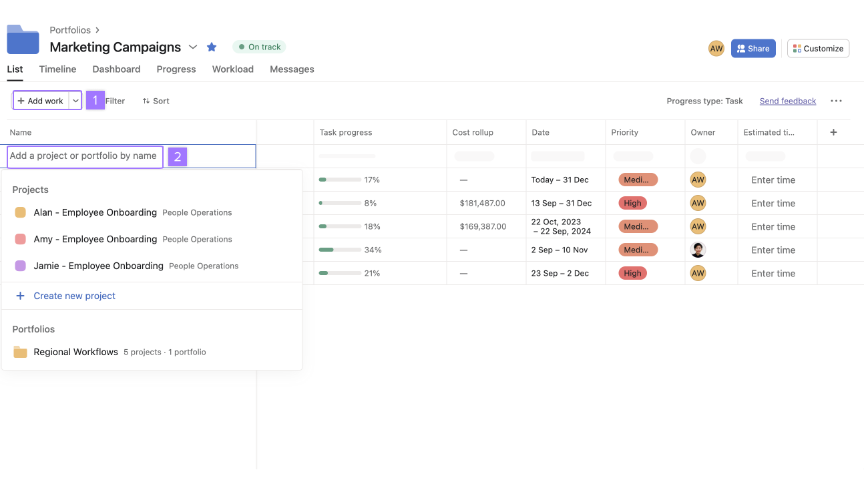This screenshot has width=868, height=486.
Task: Open the Sort options
Action: pos(156,101)
